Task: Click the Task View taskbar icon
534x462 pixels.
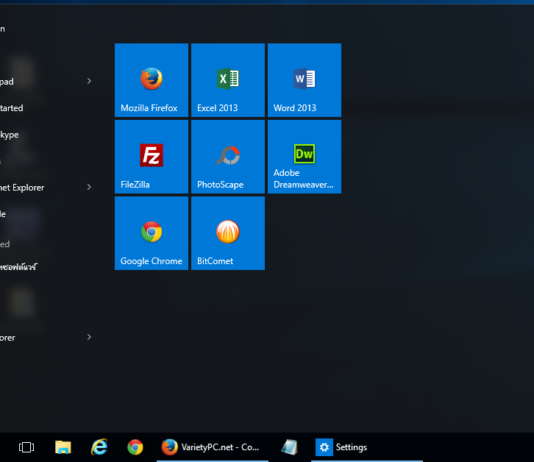Action: point(27,447)
